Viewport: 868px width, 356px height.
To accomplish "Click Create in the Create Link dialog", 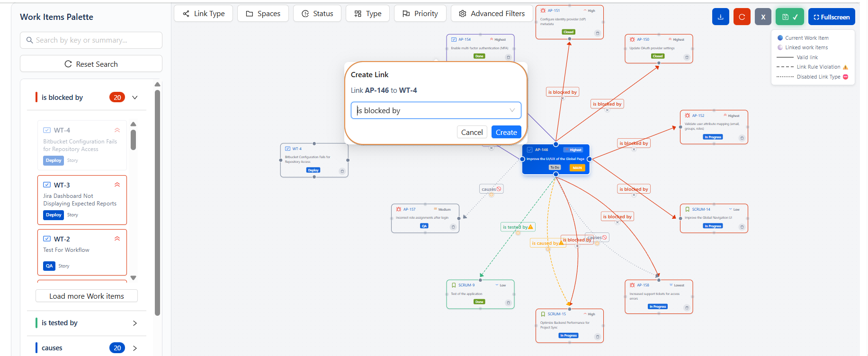I will point(506,132).
